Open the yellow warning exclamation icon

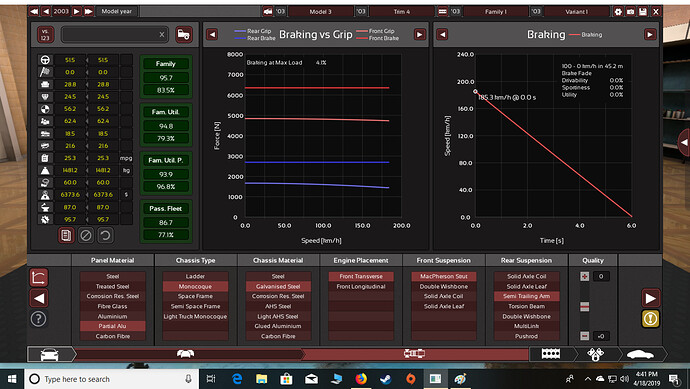point(650,319)
